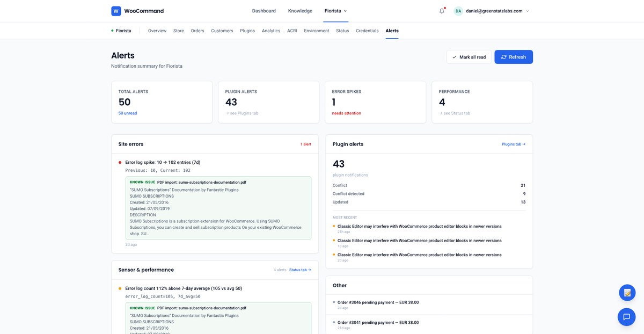Screen dimensions: 644x334
Task: Open the Knowledge nav item
Action: pyautogui.click(x=300, y=11)
